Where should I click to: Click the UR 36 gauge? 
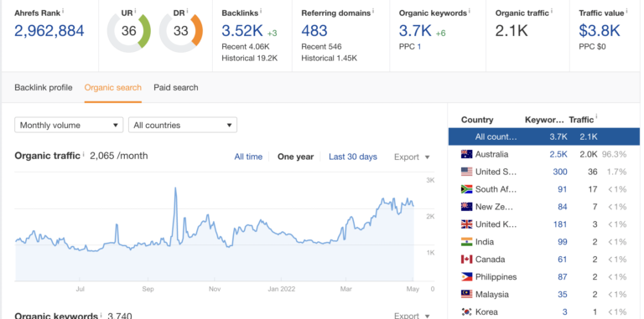click(128, 31)
